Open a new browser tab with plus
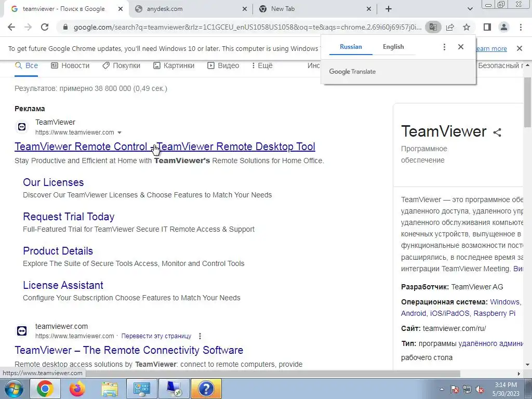Screen dimensions: 532x399 click(x=389, y=9)
